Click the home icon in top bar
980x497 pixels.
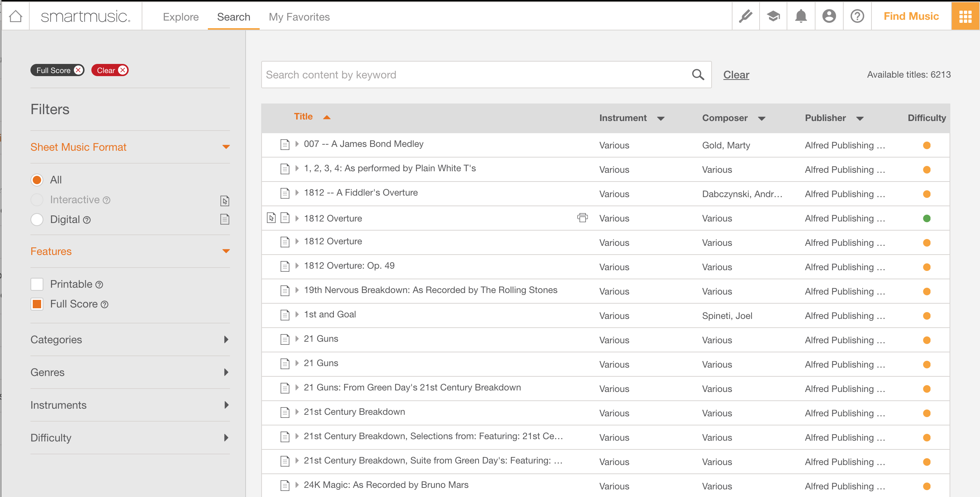pos(16,16)
